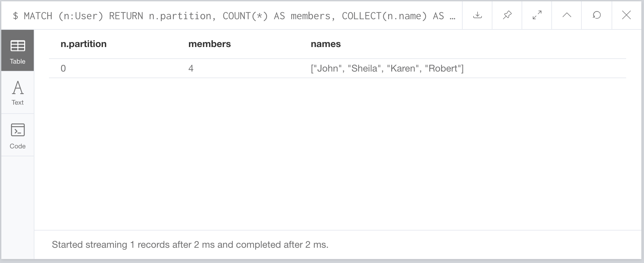Click "Karen" in the names list
This screenshot has height=263, width=644.
[x=403, y=69]
